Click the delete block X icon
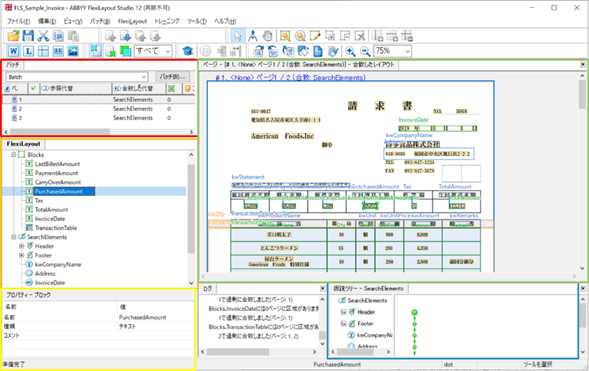The image size is (589, 371). (x=360, y=36)
